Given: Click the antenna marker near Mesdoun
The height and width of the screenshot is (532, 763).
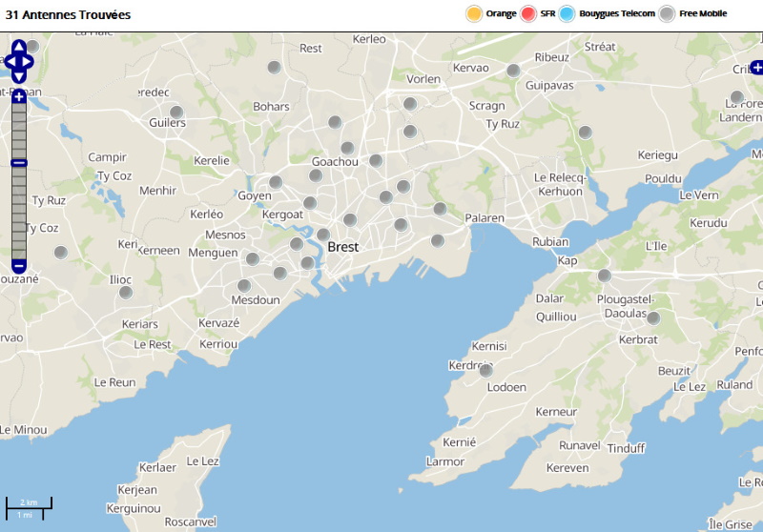Looking at the screenshot, I should pyautogui.click(x=244, y=285).
